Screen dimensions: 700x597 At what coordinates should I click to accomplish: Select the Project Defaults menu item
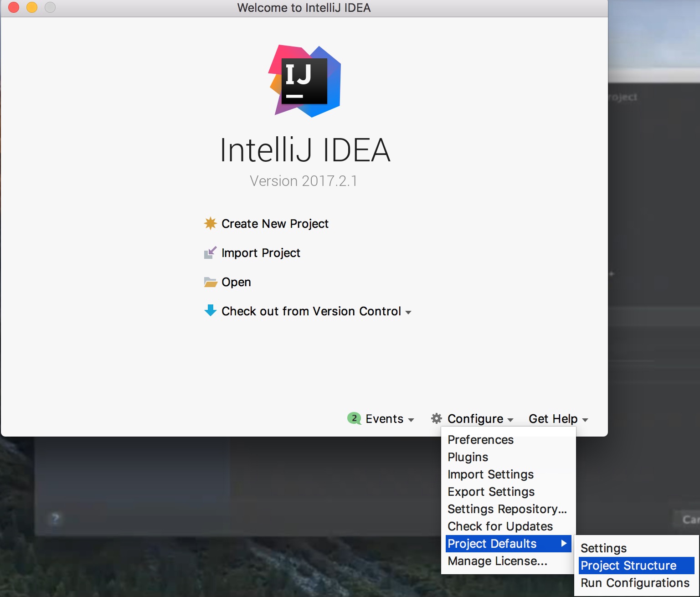(508, 544)
